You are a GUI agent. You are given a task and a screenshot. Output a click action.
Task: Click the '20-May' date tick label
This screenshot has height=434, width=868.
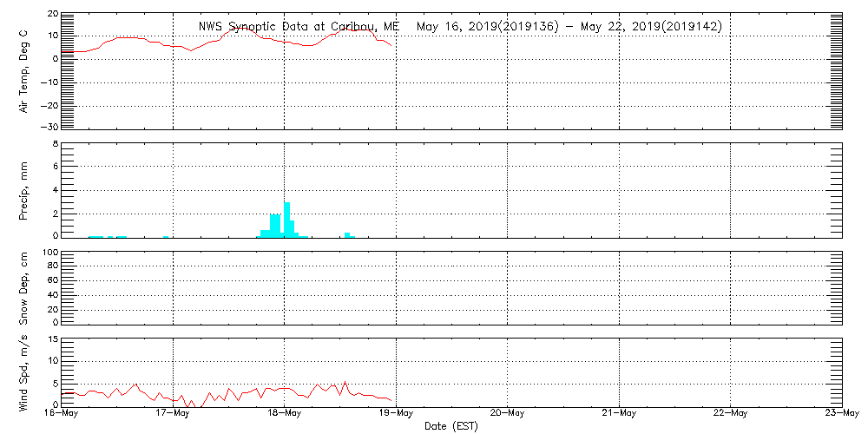pyautogui.click(x=507, y=413)
